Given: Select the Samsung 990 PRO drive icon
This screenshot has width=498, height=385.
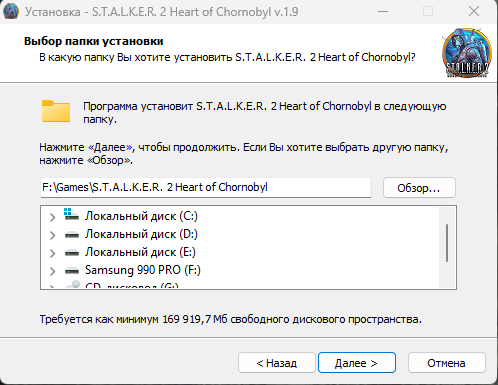Looking at the screenshot, I should click(x=72, y=270).
